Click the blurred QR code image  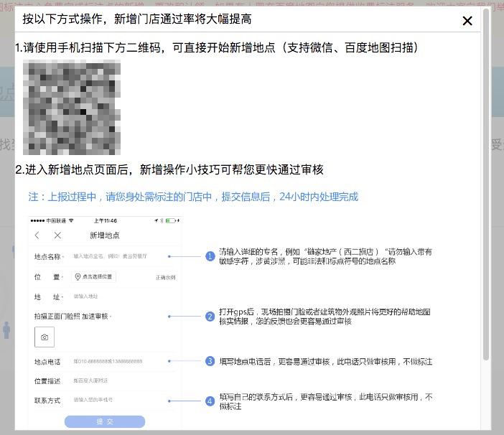click(72, 107)
